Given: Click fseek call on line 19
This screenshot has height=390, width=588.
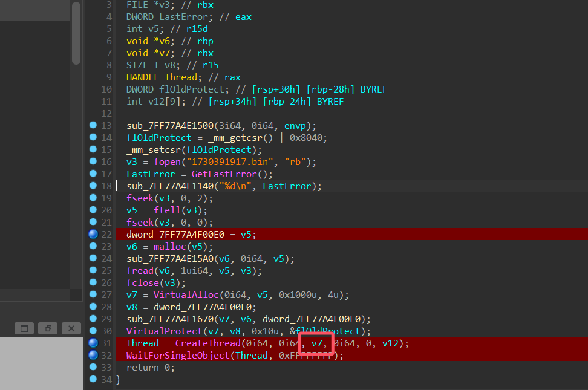Looking at the screenshot, I should tap(140, 198).
